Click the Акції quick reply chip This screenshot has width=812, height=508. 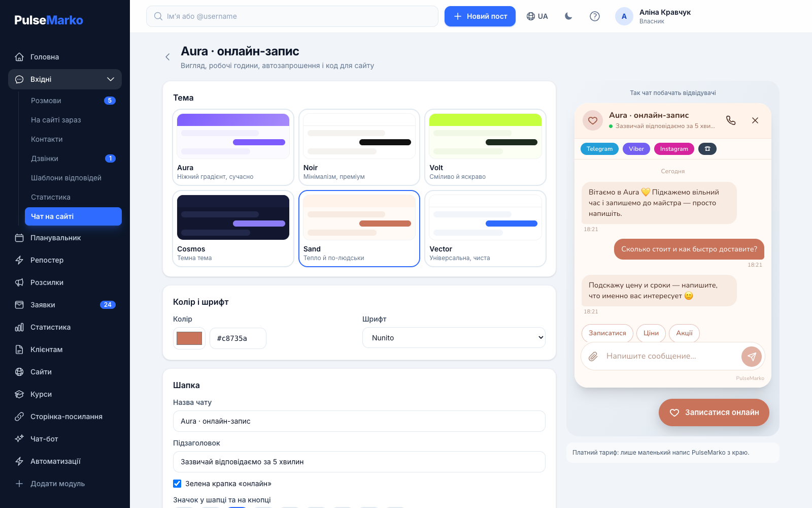coord(684,333)
